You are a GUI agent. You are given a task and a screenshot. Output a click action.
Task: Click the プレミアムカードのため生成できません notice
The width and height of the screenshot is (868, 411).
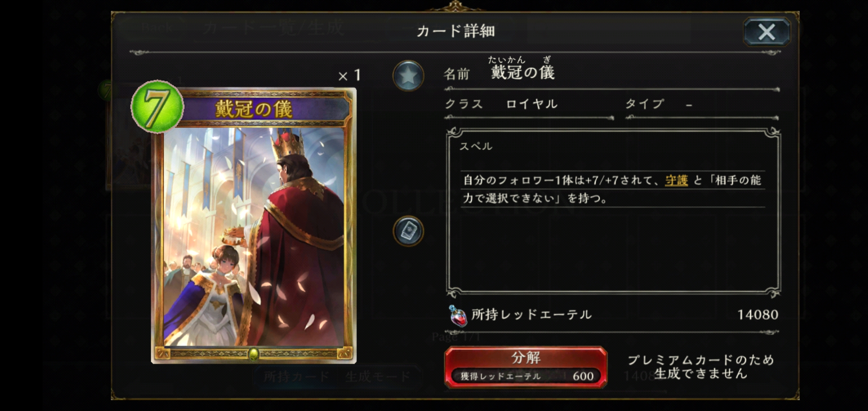[x=700, y=367]
